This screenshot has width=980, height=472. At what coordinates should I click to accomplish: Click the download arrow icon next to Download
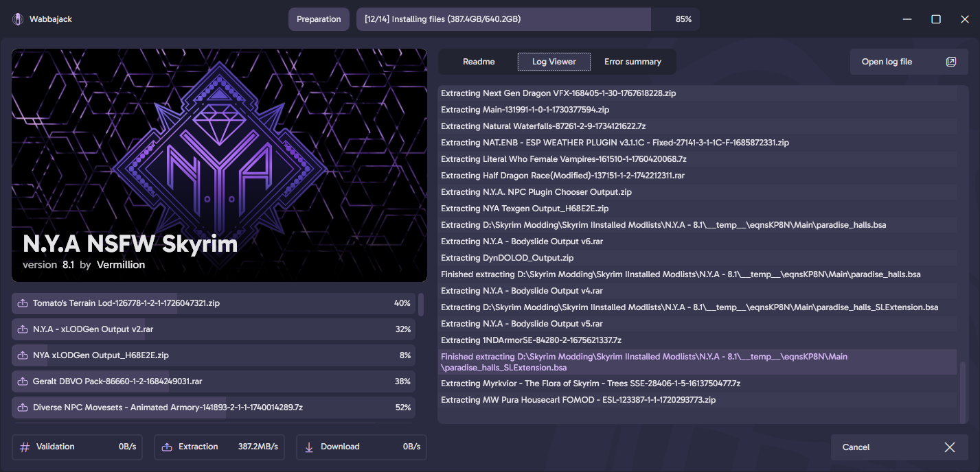point(309,447)
